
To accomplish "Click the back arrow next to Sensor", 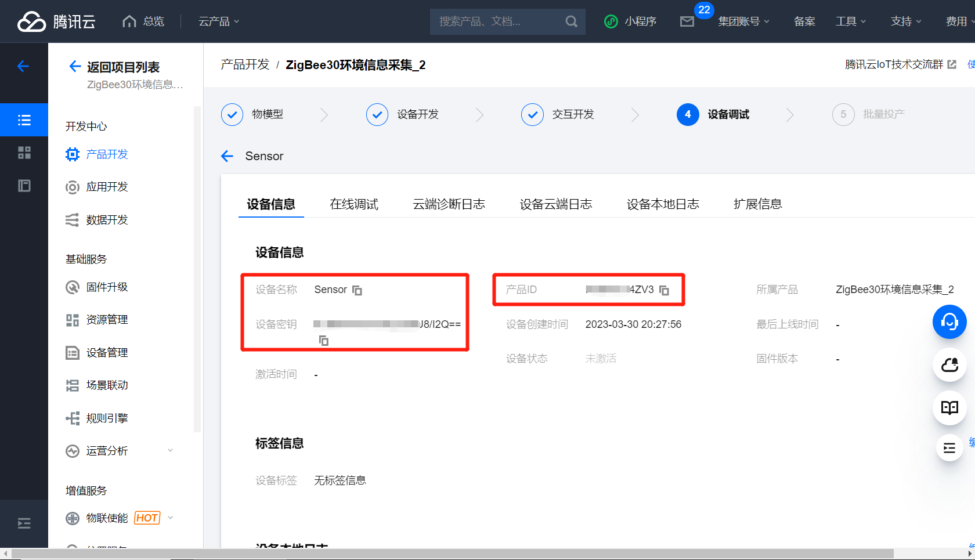I will tap(227, 156).
